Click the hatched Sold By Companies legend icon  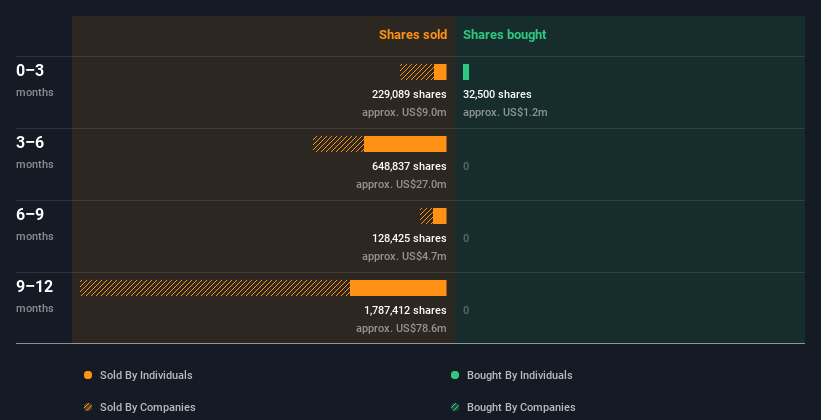(x=88, y=407)
